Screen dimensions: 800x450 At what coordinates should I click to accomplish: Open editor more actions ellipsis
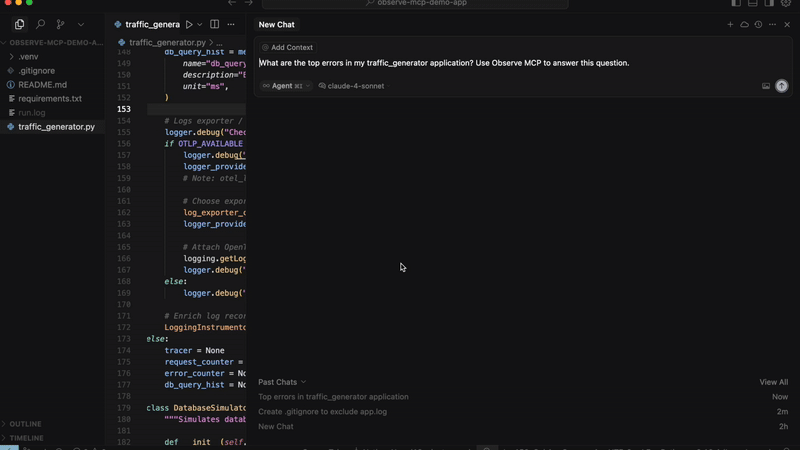[231, 24]
